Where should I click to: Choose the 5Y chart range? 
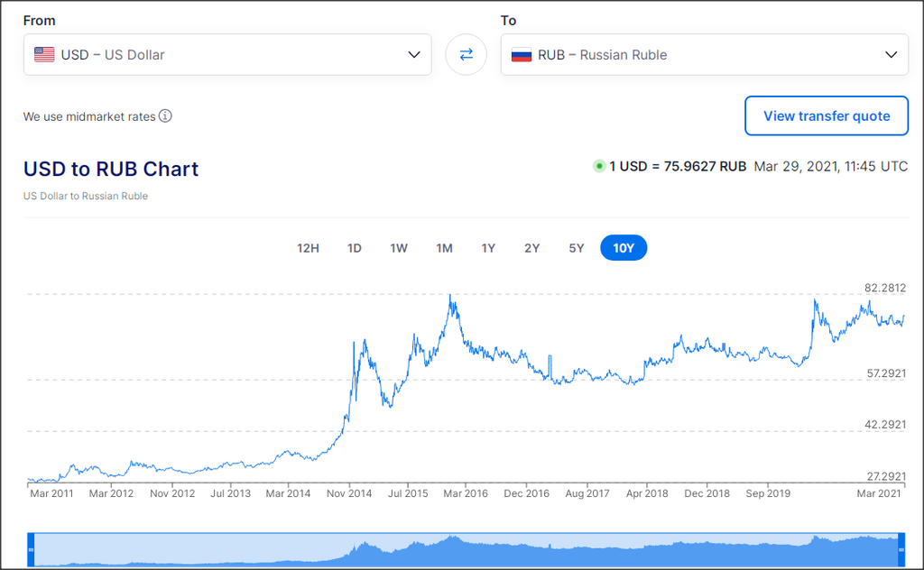[x=577, y=248]
